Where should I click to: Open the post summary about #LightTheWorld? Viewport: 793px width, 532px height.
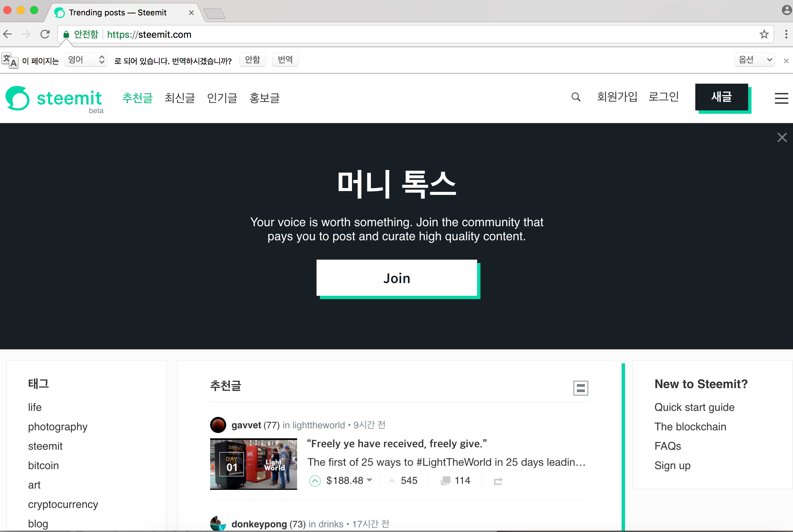click(x=446, y=462)
